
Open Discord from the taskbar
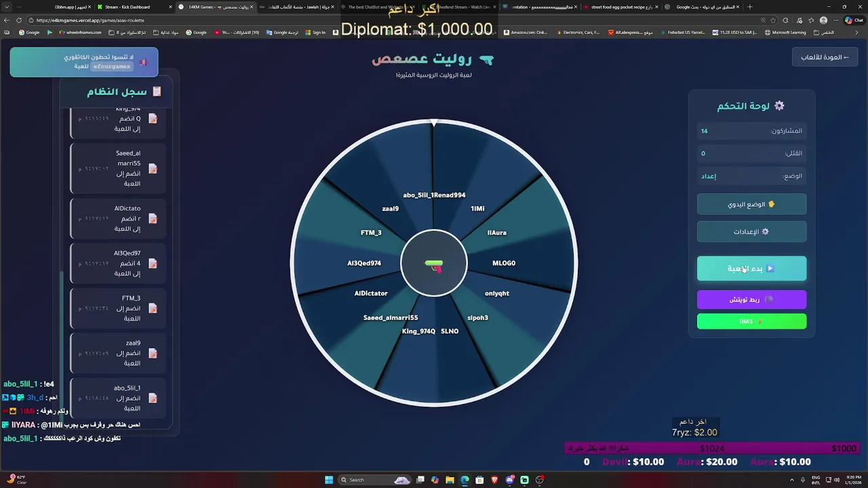pos(509,480)
